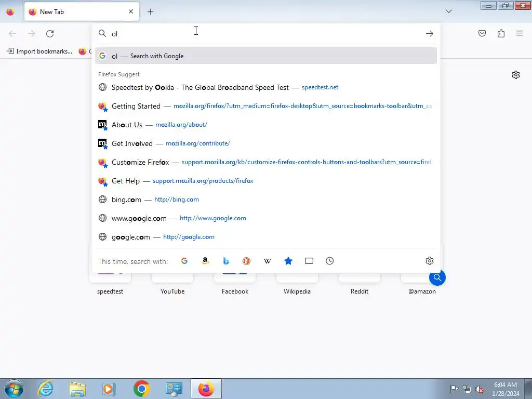
Task: Search open tabs with the tab icon
Action: [x=309, y=261]
